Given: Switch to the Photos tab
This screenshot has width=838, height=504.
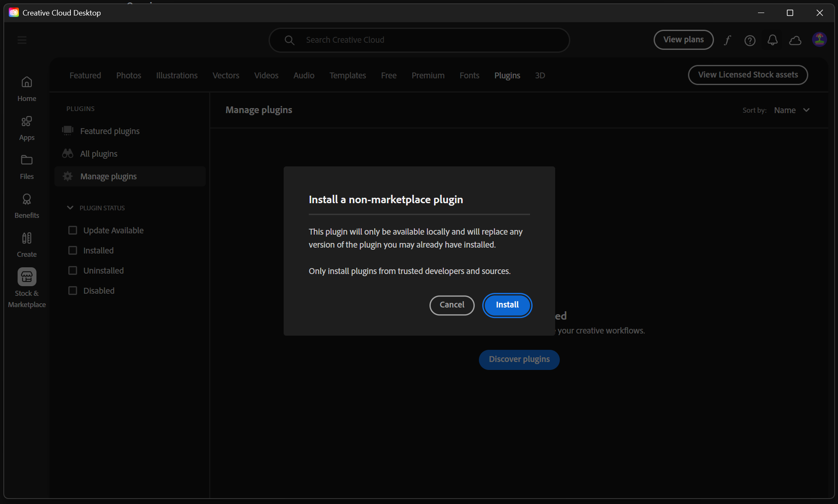Looking at the screenshot, I should [129, 75].
